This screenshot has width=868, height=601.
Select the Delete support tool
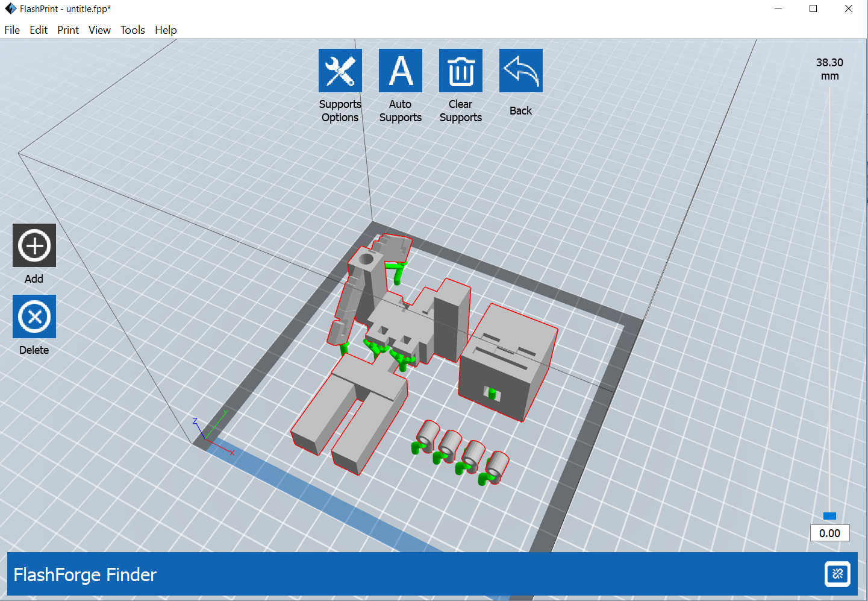coord(34,316)
